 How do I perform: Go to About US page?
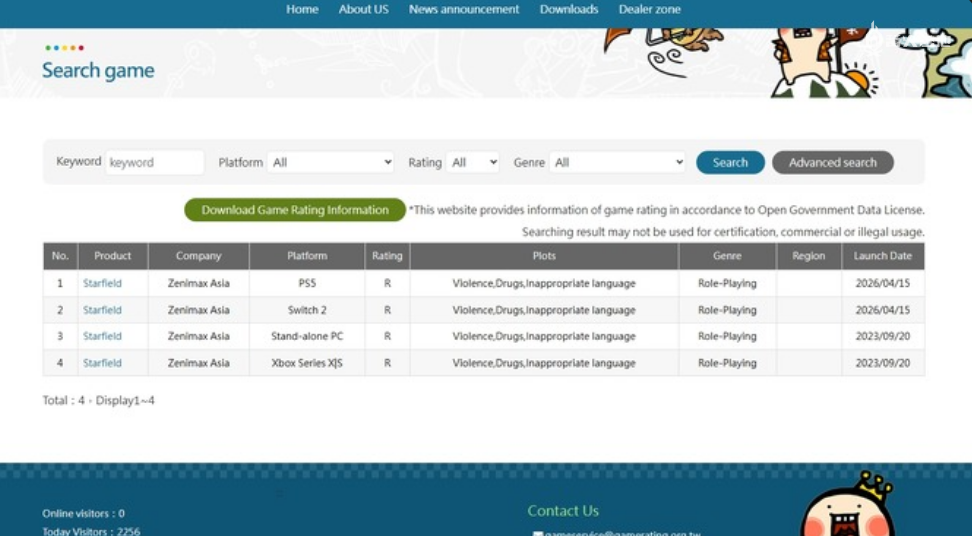(x=363, y=9)
